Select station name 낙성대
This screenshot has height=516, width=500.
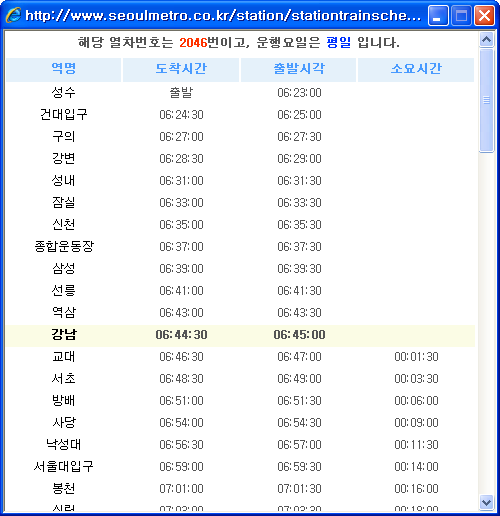[63, 444]
